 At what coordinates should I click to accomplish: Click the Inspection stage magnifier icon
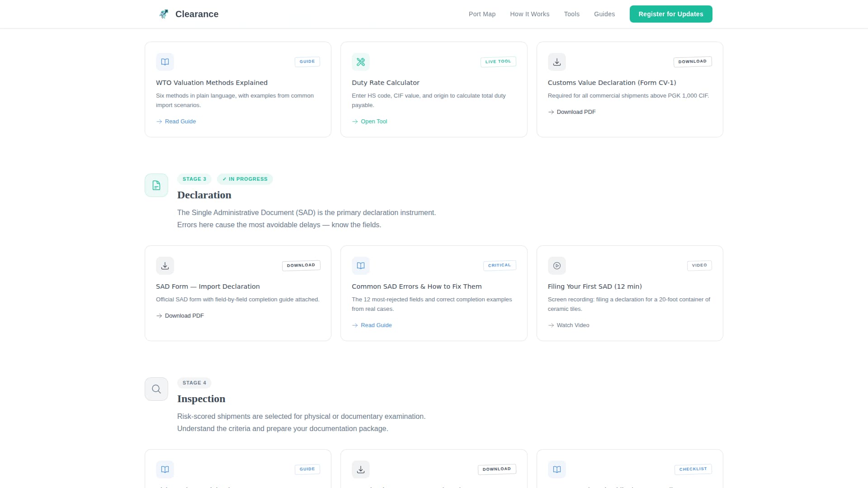click(156, 389)
